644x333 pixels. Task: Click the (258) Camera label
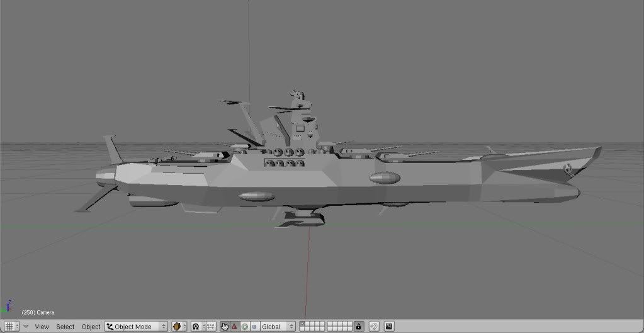(38, 312)
